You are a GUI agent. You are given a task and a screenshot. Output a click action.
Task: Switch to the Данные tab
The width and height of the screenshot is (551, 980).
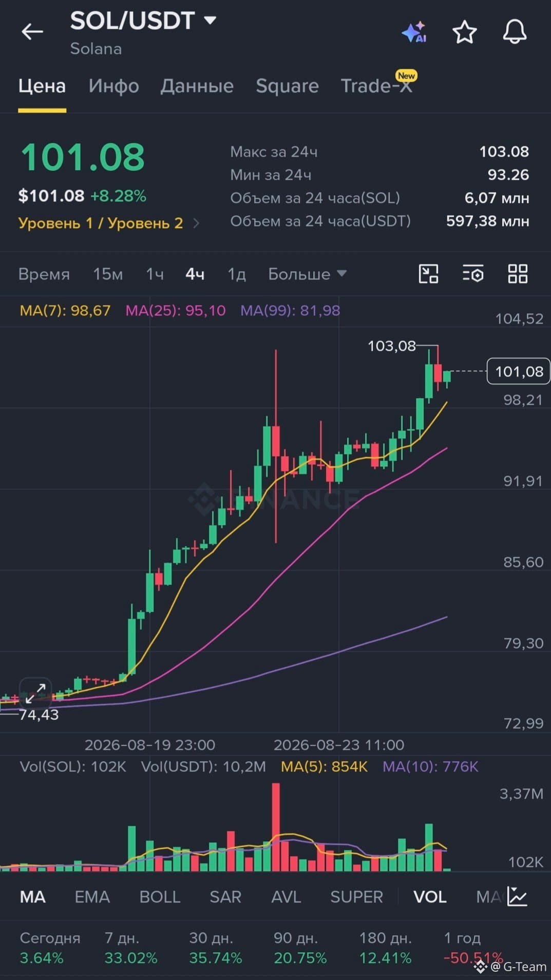pyautogui.click(x=197, y=86)
